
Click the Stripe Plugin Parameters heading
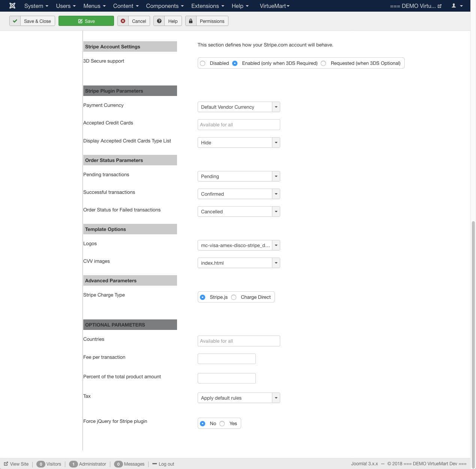click(130, 91)
